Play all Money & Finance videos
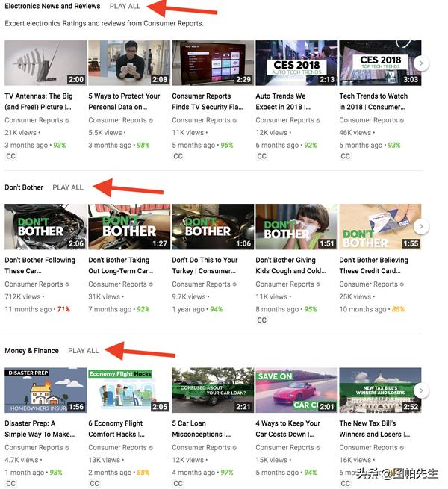The image size is (448, 489). point(84,351)
